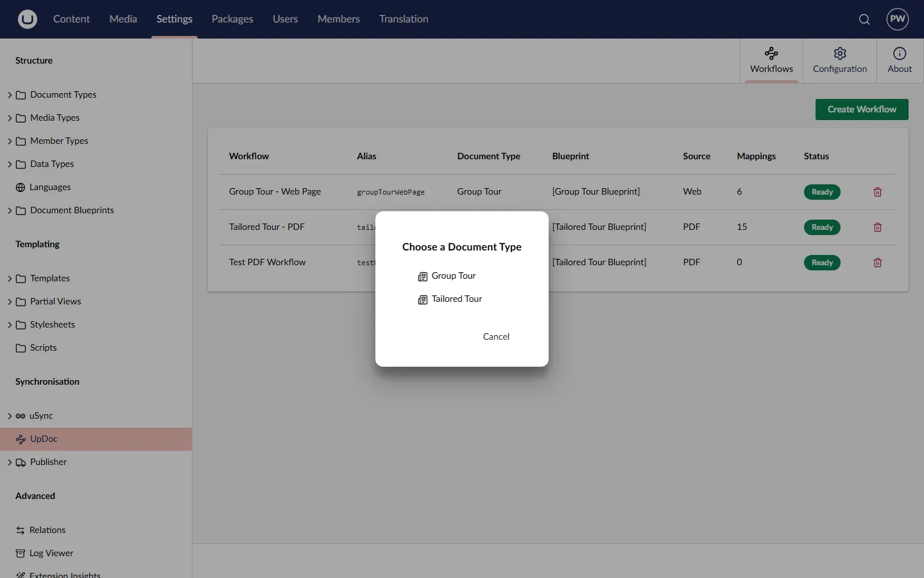Click the Data Types folder icon
The height and width of the screenshot is (578, 924).
[21, 164]
